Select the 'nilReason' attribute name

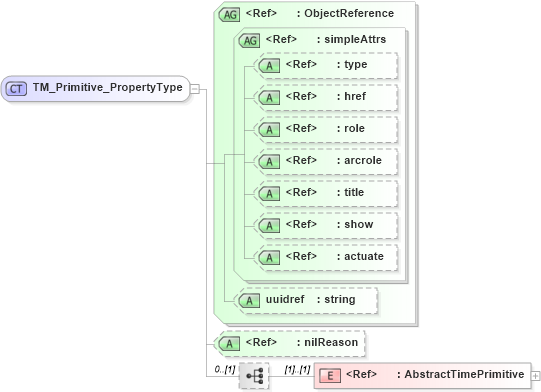coord(331,342)
